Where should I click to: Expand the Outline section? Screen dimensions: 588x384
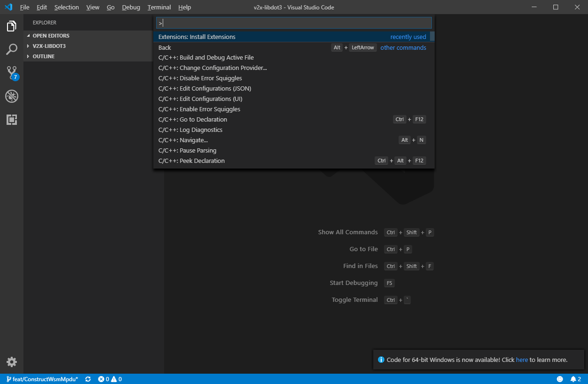88,56
